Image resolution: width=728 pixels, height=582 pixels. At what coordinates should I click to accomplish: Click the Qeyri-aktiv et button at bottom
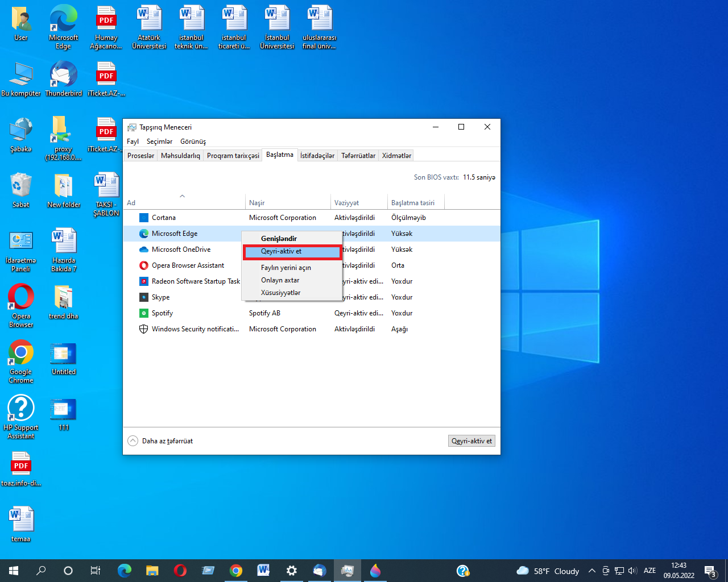471,441
